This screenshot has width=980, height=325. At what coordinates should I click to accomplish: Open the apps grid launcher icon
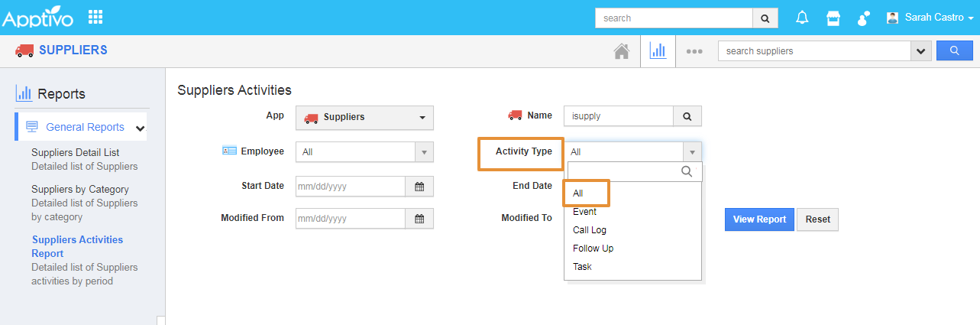point(95,17)
